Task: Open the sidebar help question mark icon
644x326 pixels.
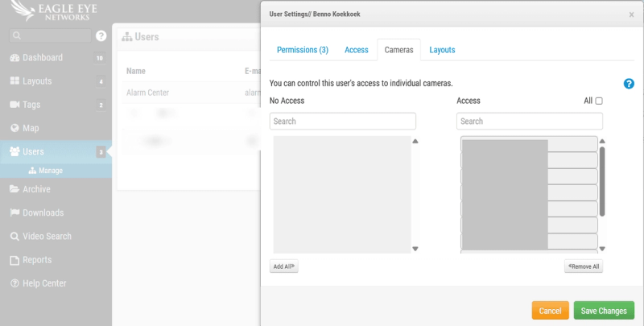Action: point(101,35)
